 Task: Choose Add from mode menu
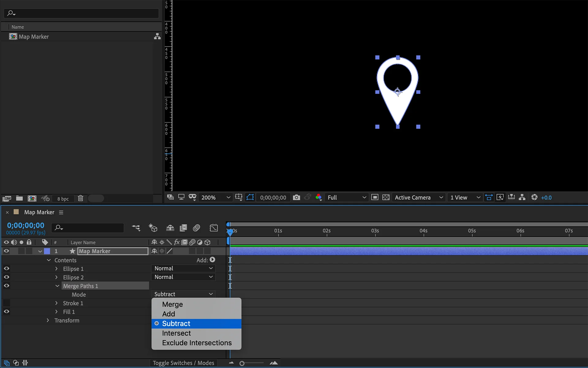(x=196, y=314)
